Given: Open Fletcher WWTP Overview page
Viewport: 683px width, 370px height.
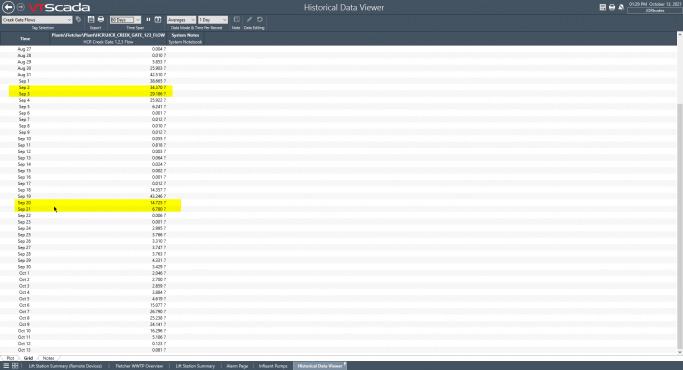Looking at the screenshot, I should point(139,366).
